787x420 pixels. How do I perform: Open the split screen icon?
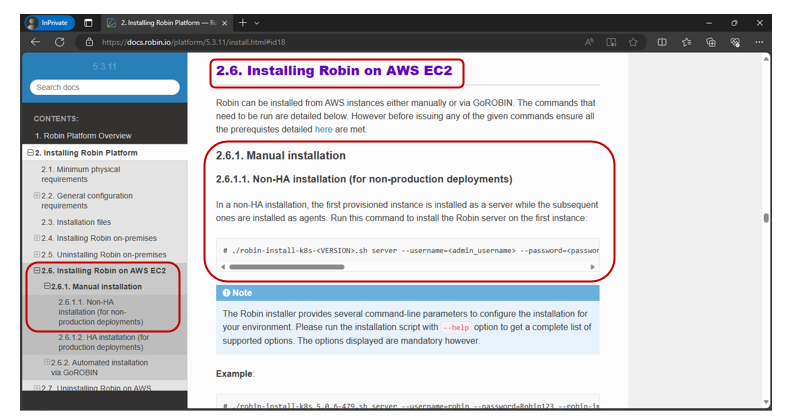tap(662, 42)
